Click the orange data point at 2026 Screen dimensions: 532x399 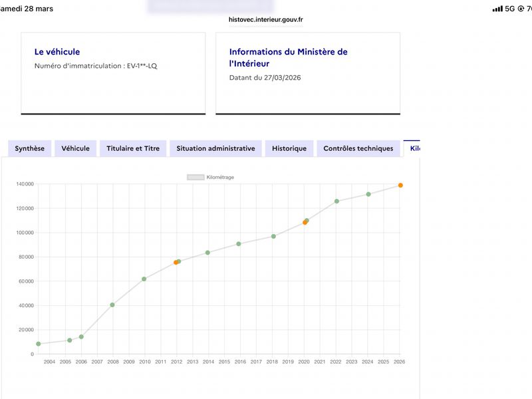(400, 186)
